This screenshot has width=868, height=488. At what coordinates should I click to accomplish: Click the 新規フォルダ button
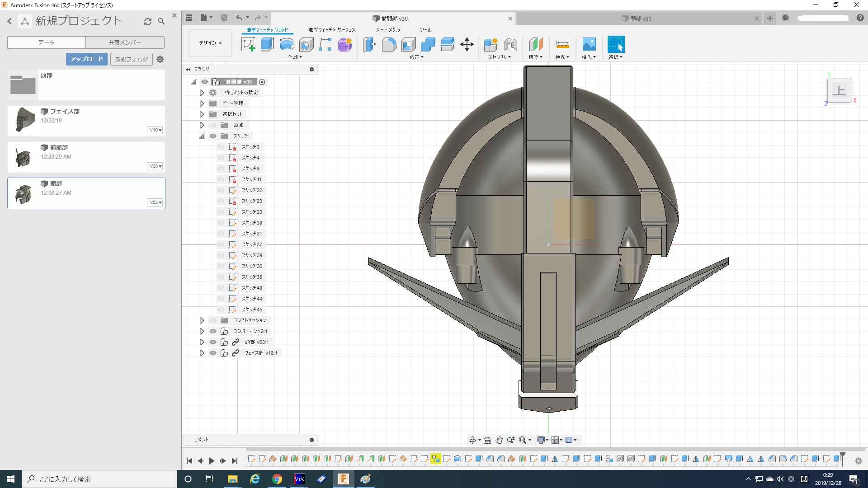click(131, 59)
